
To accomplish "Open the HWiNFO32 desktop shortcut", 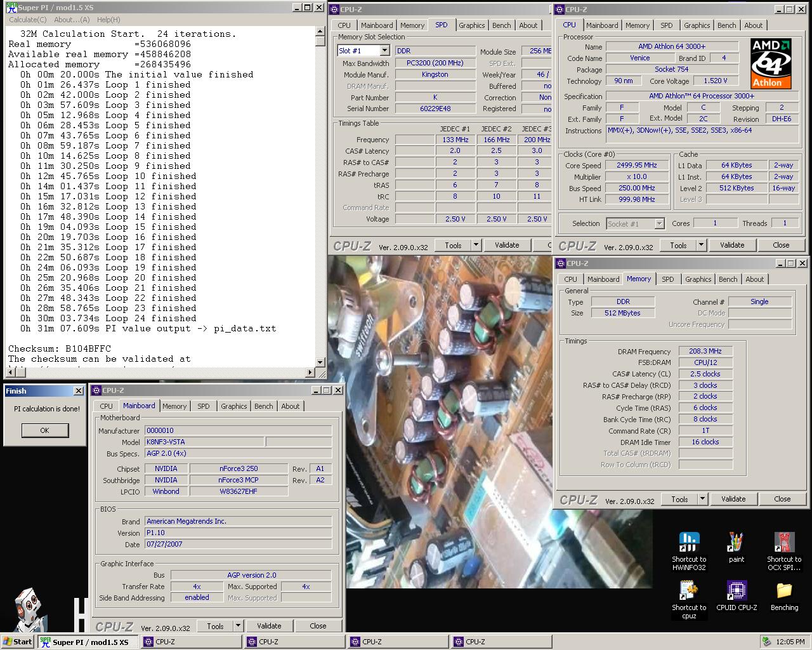I will 689,543.
